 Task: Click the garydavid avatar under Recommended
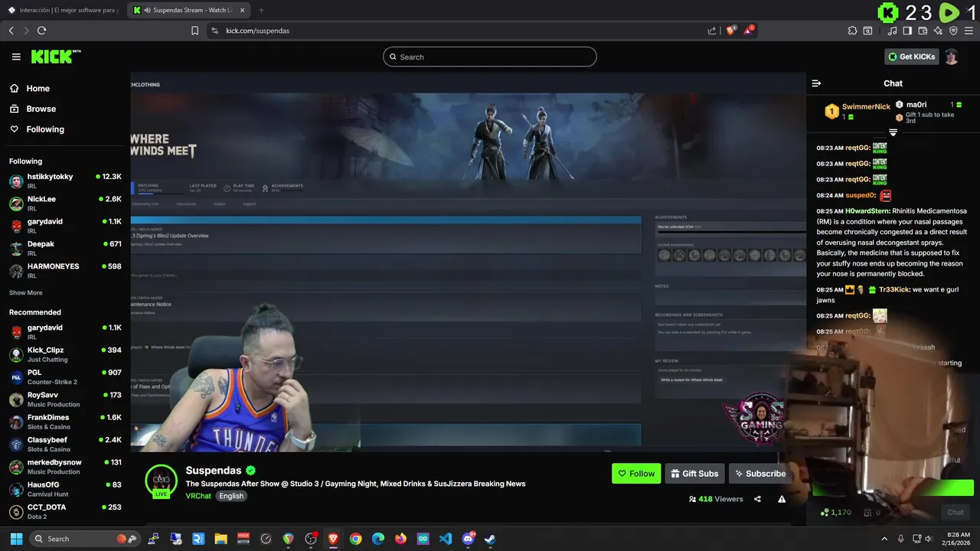(16, 332)
